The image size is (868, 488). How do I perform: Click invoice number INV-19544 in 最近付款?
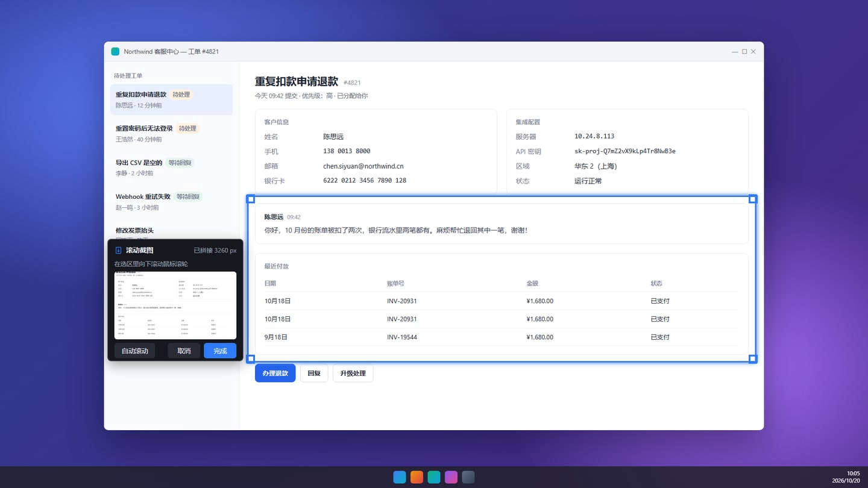tap(402, 337)
